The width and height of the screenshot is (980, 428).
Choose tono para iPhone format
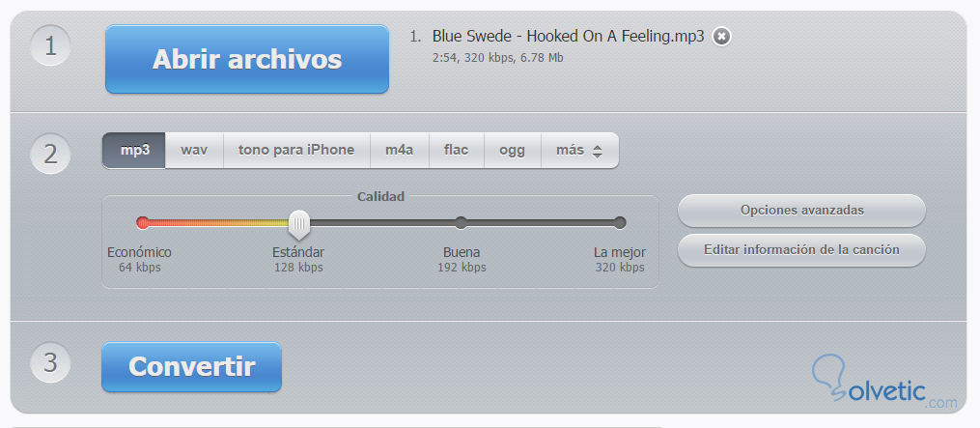(296, 150)
